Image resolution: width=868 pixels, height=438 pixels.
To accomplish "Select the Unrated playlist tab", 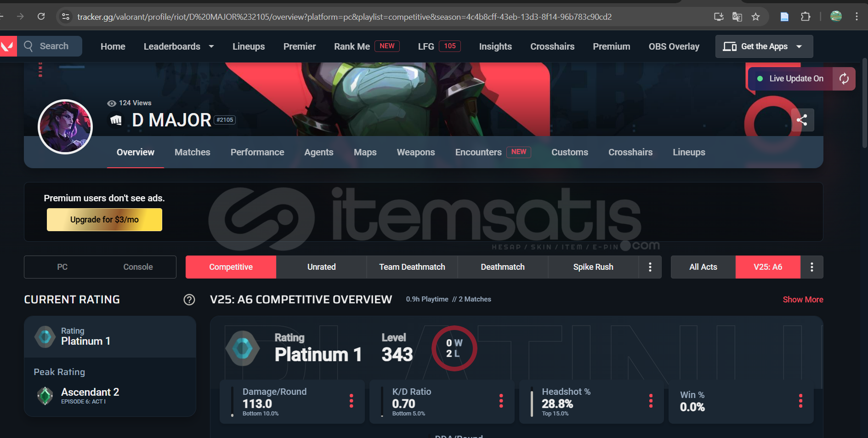I will [x=321, y=267].
